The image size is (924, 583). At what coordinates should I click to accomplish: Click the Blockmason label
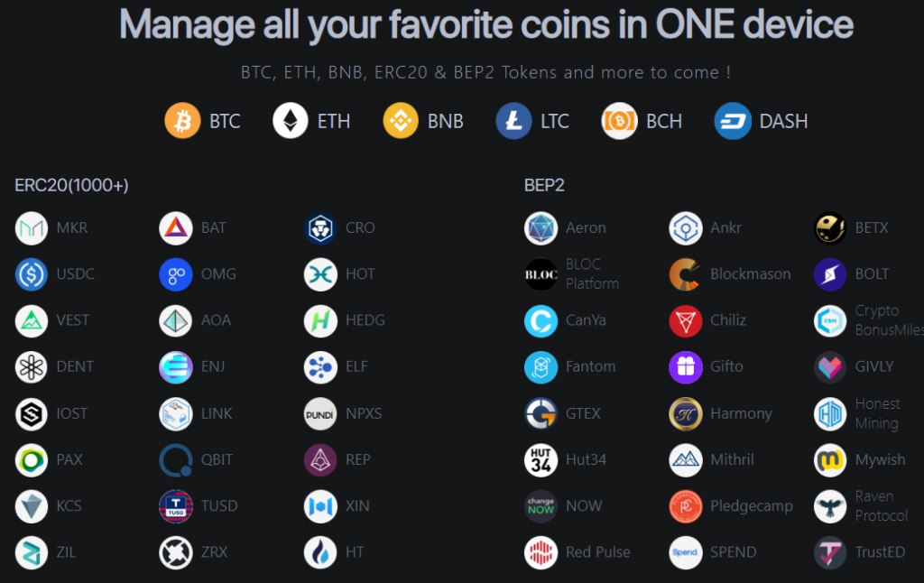[750, 274]
